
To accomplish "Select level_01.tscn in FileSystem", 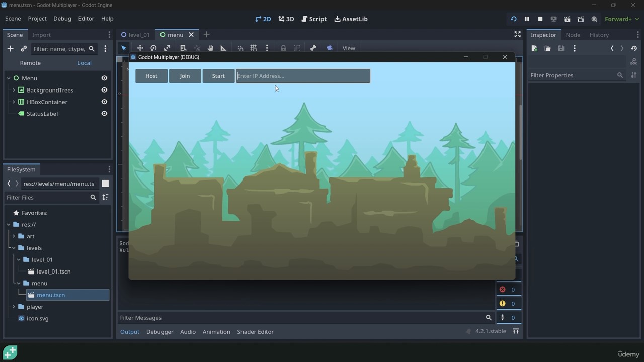I will click(53, 271).
